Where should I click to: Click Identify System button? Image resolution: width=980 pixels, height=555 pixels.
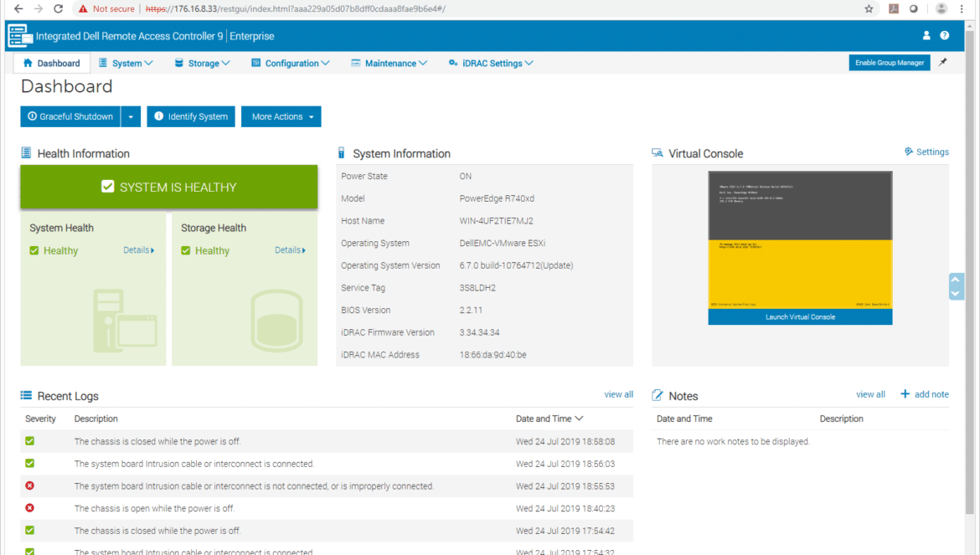coord(191,116)
